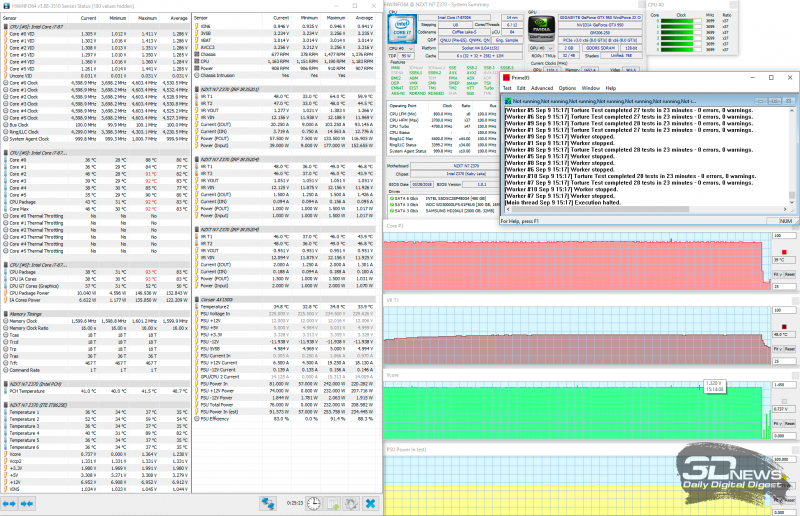The width and height of the screenshot is (800, 516).
Task: Open sensor settings via the gear icon
Action: point(351,504)
